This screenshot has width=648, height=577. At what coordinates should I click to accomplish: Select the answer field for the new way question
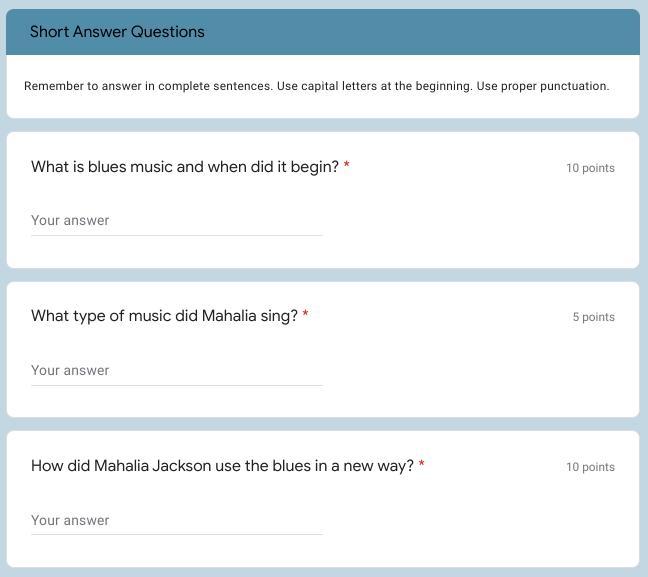coord(176,521)
